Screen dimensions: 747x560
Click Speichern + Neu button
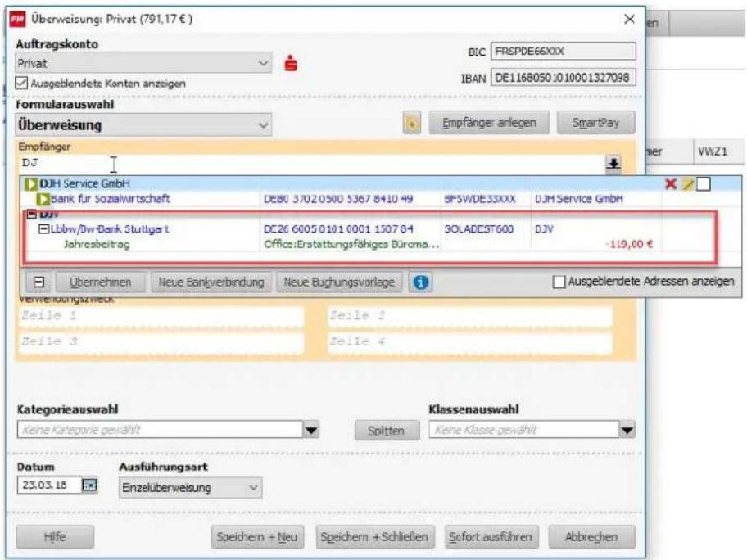(257, 537)
